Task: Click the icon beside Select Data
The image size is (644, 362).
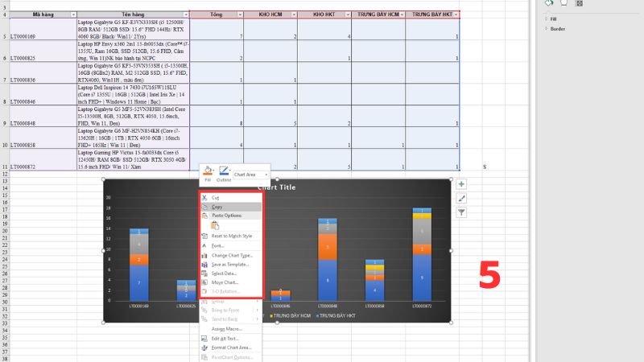Action: 204,274
